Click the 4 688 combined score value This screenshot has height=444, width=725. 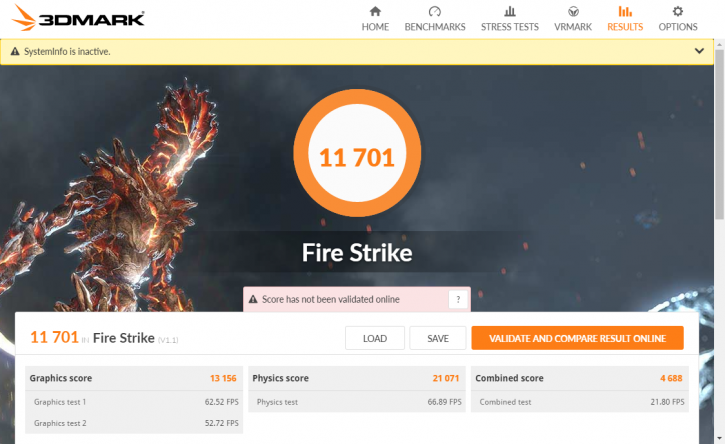pos(671,378)
